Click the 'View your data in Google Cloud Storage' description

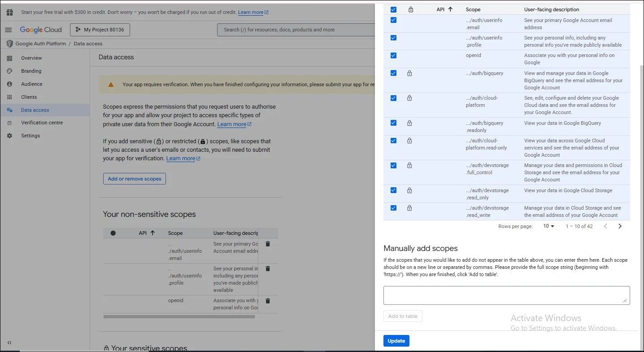pos(568,190)
